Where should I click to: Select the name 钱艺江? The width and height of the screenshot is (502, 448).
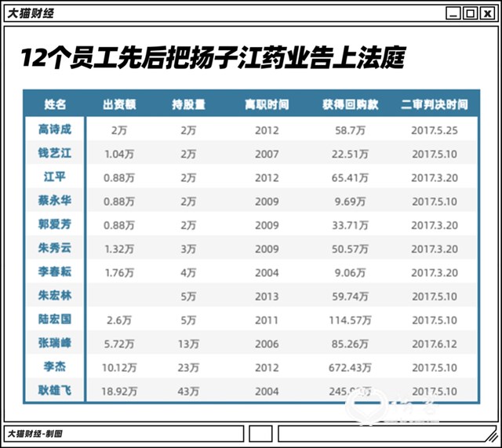coord(55,153)
